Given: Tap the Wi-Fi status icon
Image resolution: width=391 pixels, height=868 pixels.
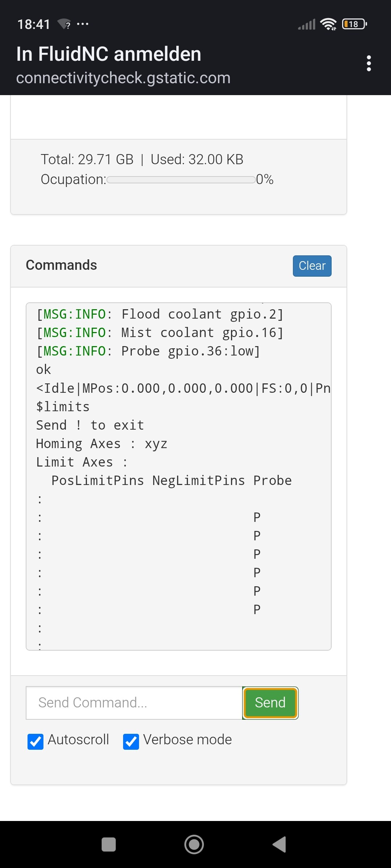Looking at the screenshot, I should click(x=328, y=24).
